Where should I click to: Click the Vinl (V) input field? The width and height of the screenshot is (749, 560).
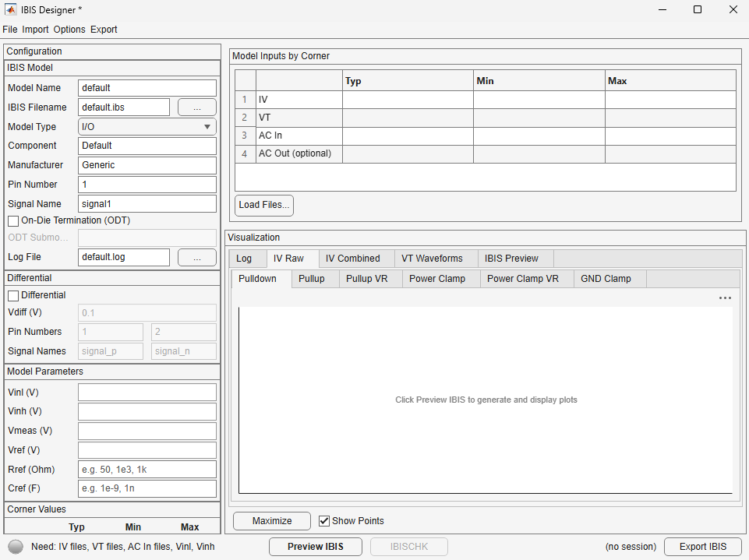147,393
